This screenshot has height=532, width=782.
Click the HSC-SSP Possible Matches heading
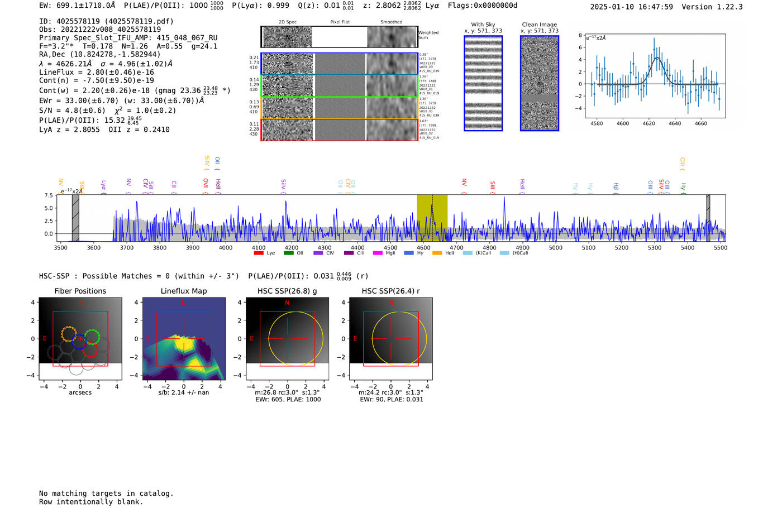(139, 276)
